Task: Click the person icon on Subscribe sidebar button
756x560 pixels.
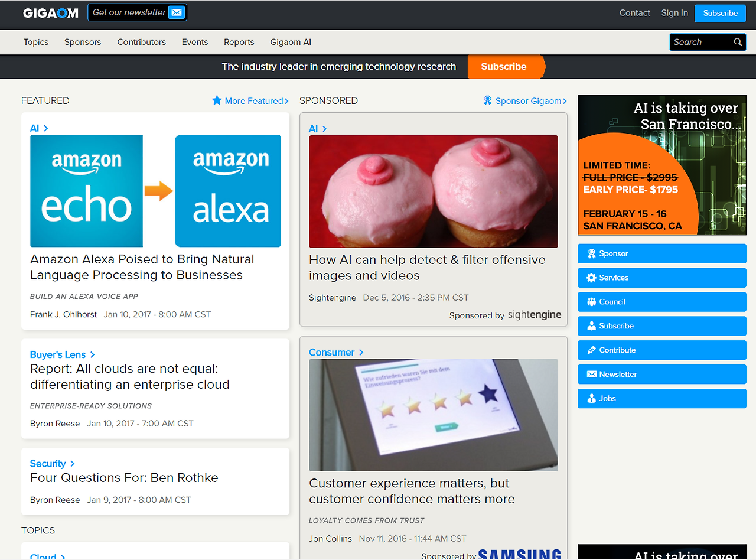Action: [591, 326]
